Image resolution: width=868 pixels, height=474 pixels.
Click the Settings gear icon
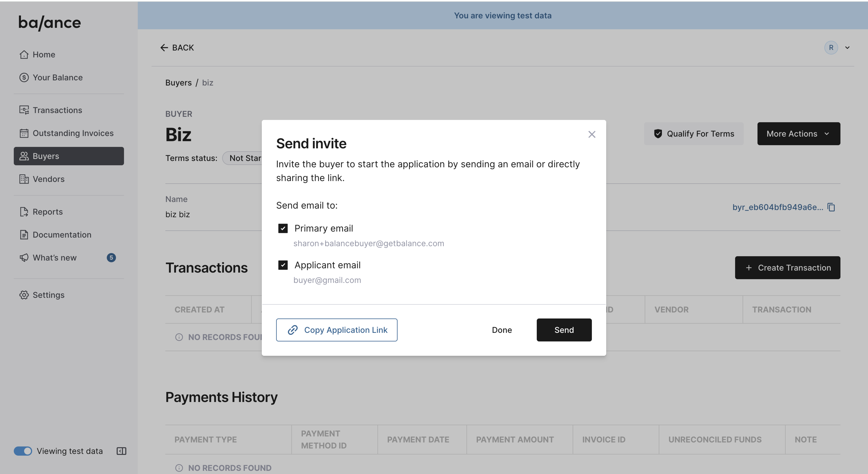coord(24,295)
